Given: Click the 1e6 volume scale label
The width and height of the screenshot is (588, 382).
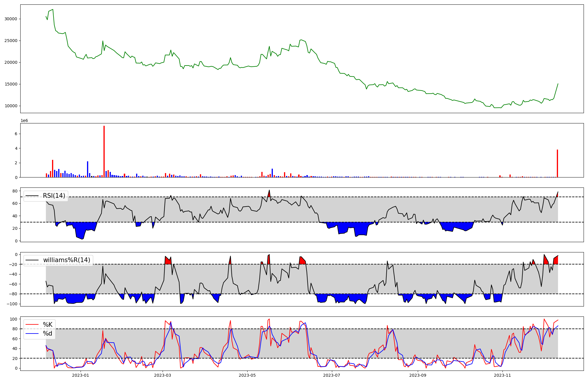Looking at the screenshot, I should tap(24, 121).
